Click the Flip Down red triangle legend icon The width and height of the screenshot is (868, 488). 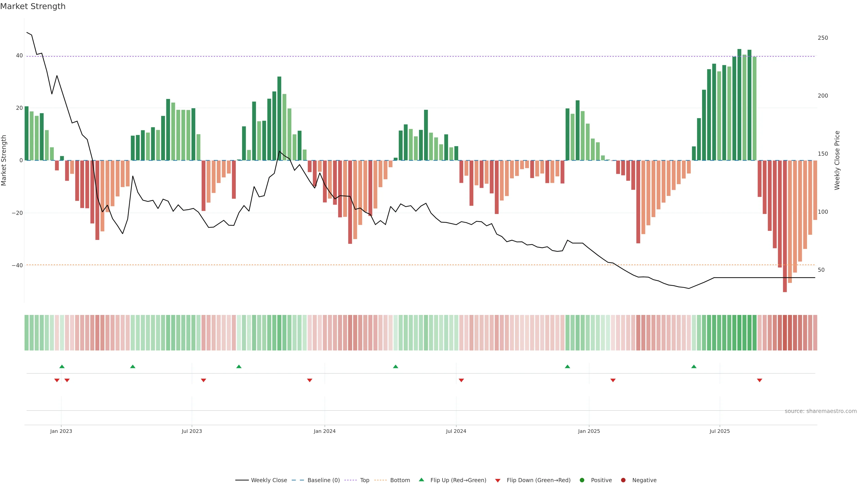point(498,480)
